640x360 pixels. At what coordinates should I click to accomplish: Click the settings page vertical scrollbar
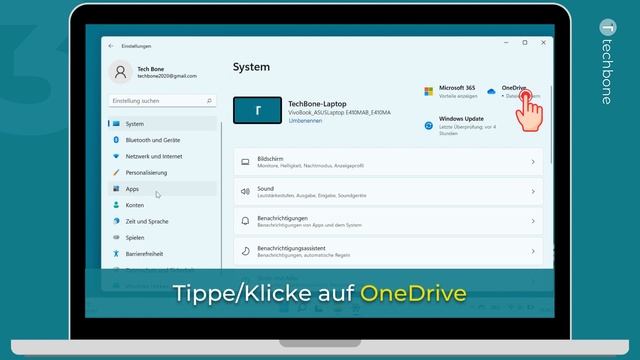[x=551, y=124]
